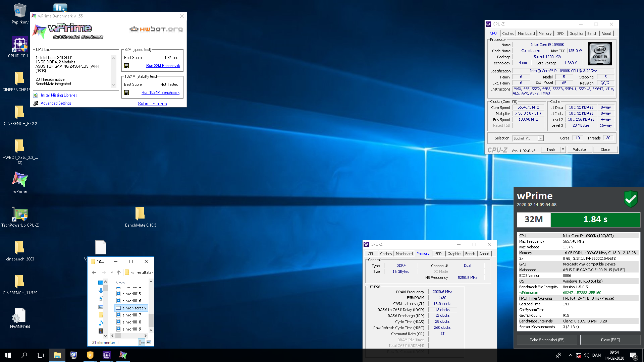Open the Bench tab in top CPU-Z window
644x362 pixels.
592,34
